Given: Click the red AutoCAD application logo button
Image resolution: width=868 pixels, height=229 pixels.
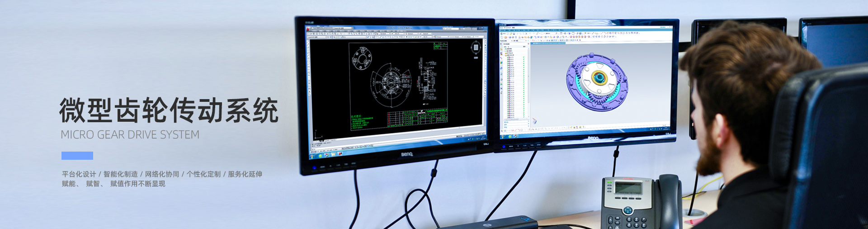Looking at the screenshot, I should pos(308,29).
